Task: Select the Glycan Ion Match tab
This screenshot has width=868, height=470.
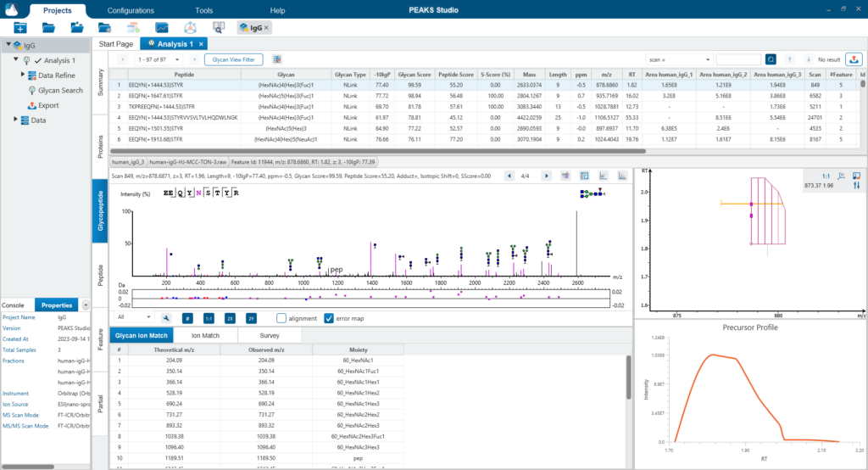Action: (142, 335)
